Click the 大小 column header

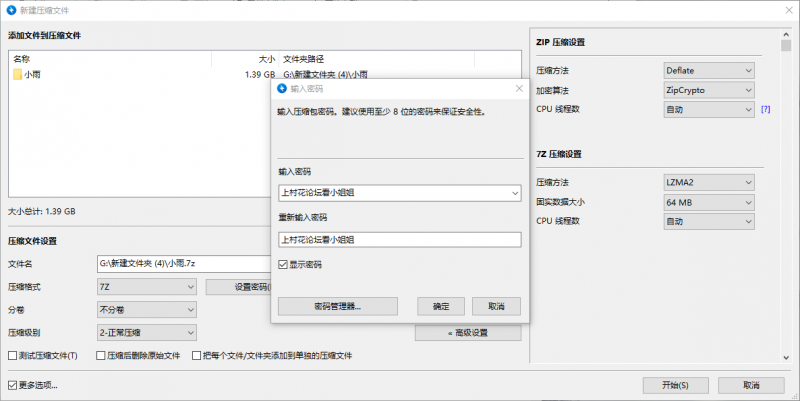click(265, 58)
